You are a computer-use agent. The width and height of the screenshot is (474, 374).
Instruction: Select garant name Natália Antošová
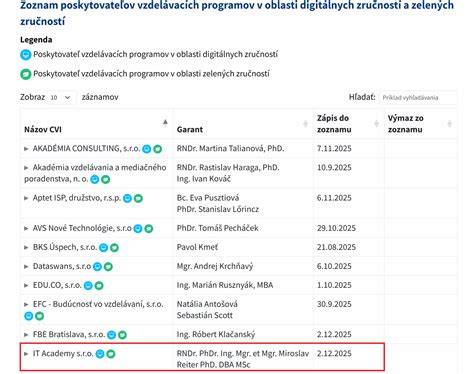coord(207,304)
